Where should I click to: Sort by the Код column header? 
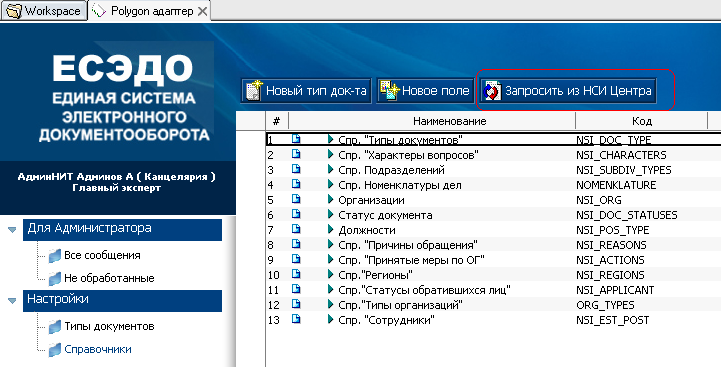(641, 121)
